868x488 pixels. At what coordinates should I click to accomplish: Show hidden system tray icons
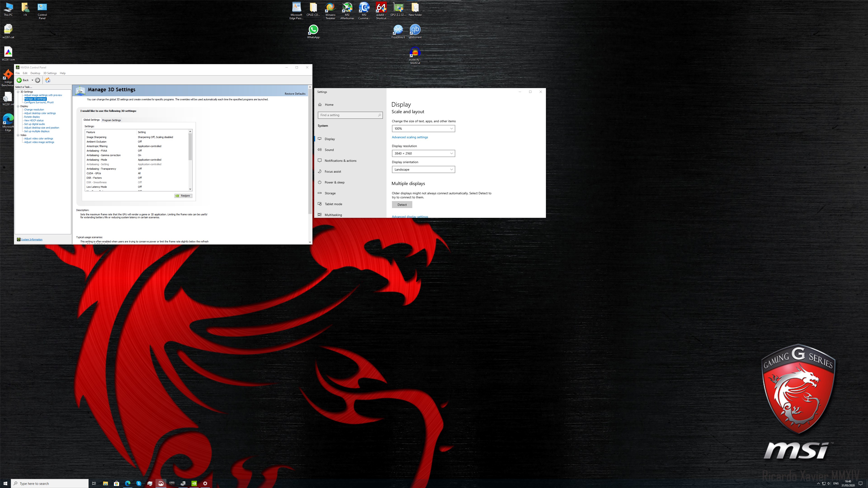coord(818,484)
